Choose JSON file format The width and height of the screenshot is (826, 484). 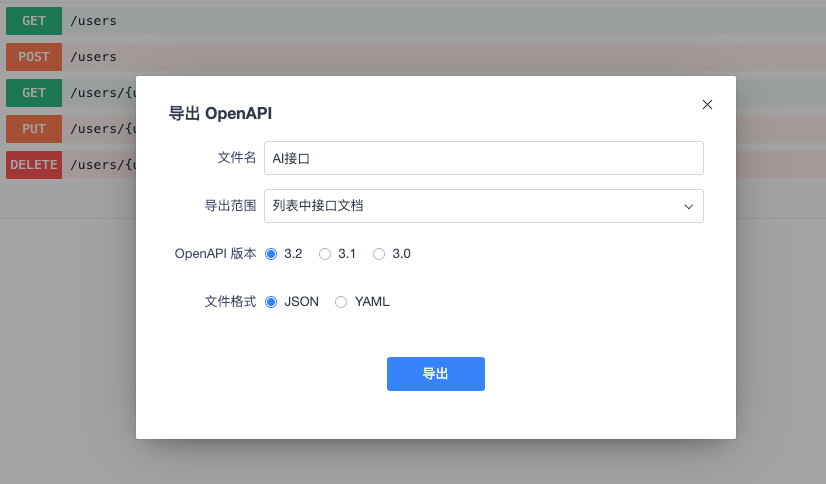(x=271, y=302)
